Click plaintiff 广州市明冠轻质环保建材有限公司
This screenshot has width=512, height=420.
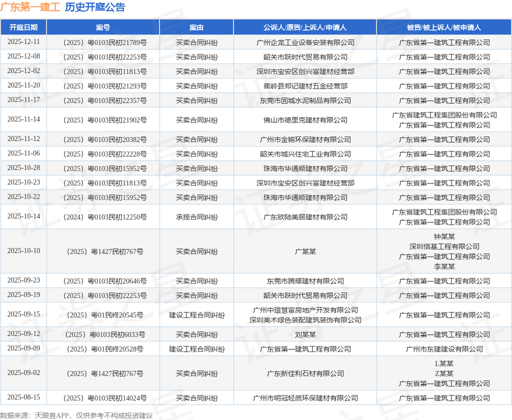(305, 398)
